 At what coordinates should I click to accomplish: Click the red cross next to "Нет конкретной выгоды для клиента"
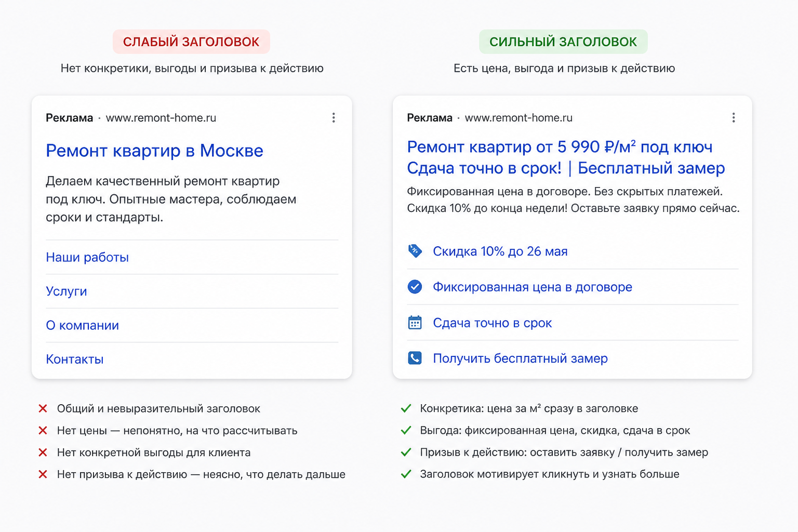[x=43, y=453]
